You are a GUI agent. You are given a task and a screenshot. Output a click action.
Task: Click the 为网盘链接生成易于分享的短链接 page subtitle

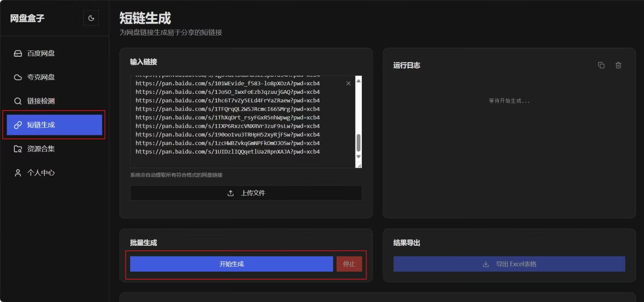[x=171, y=33]
